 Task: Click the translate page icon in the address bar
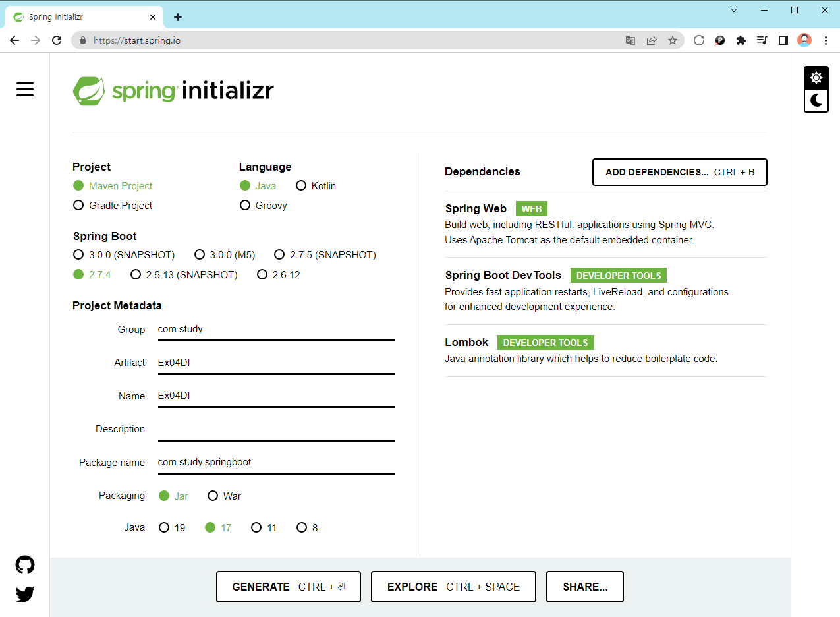(630, 40)
